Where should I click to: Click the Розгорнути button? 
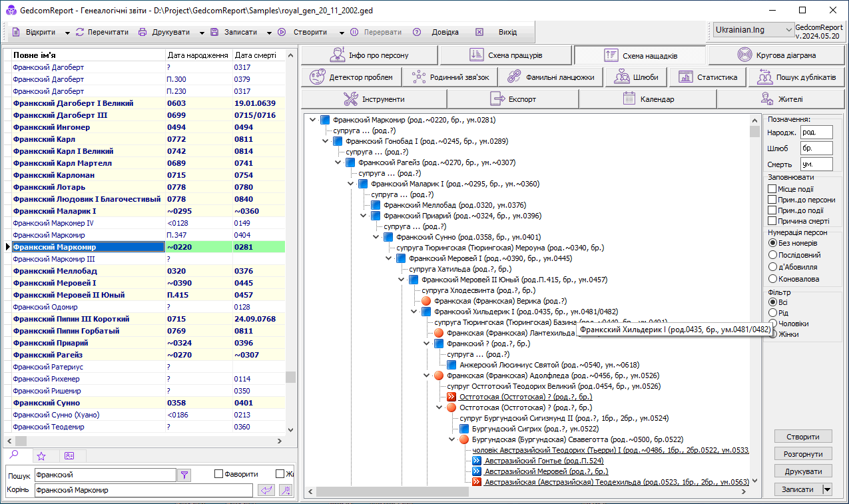(x=803, y=454)
